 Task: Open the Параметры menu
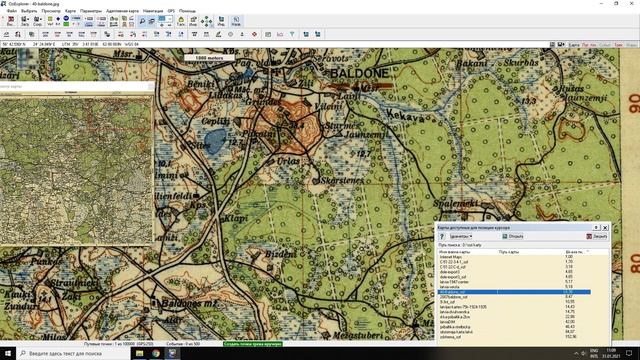tap(91, 11)
